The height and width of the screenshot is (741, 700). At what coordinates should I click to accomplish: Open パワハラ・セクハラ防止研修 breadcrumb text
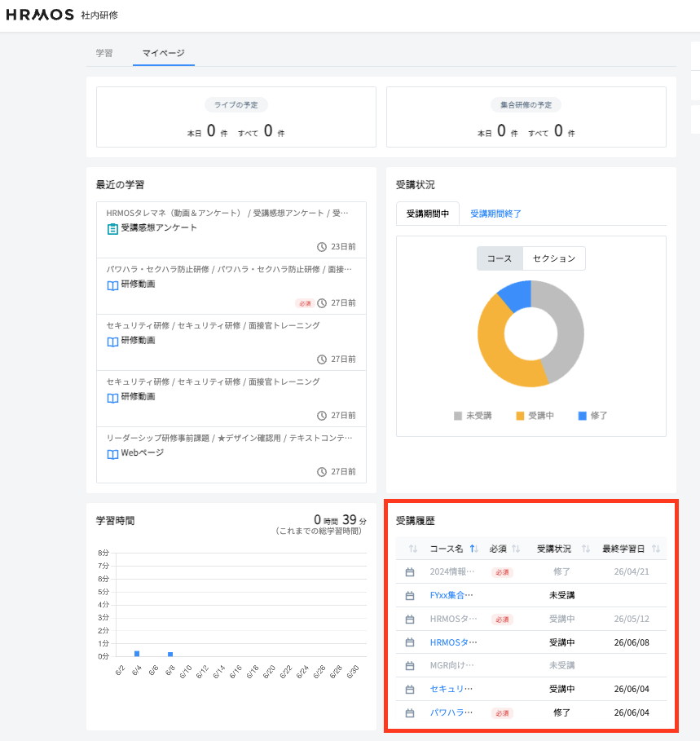click(229, 269)
